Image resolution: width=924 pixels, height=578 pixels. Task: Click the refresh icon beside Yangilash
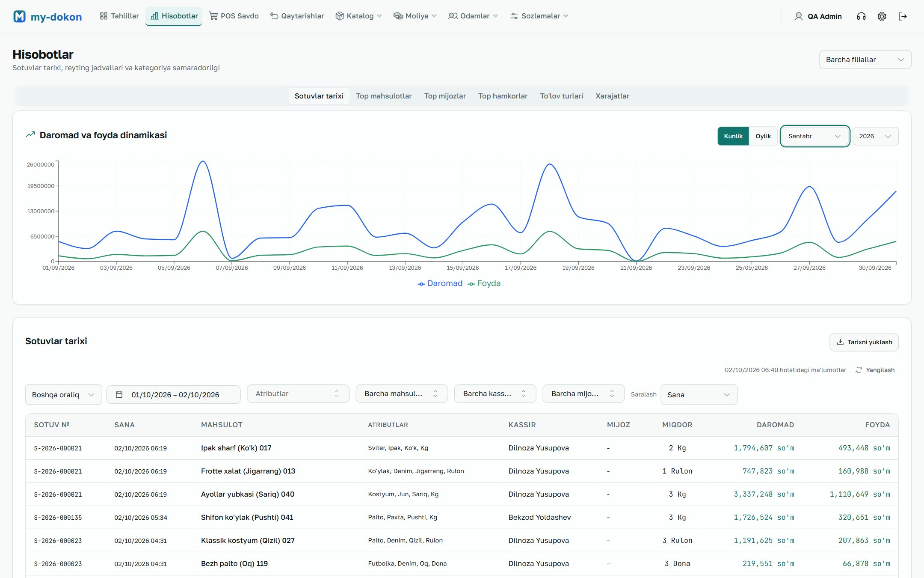859,370
